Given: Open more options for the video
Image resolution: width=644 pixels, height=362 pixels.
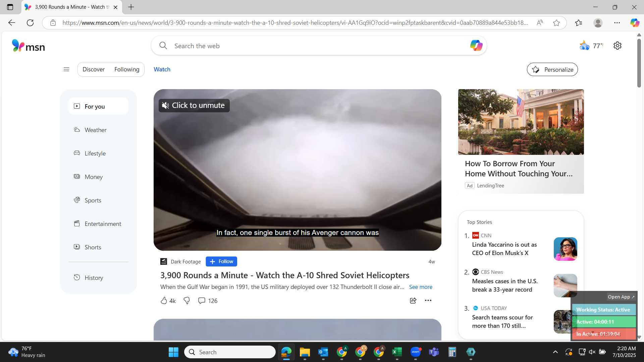Looking at the screenshot, I should (428, 301).
